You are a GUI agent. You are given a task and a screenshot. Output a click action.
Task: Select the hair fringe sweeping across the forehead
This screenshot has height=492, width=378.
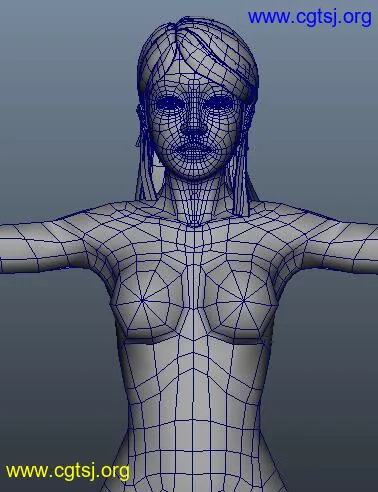tap(217, 58)
